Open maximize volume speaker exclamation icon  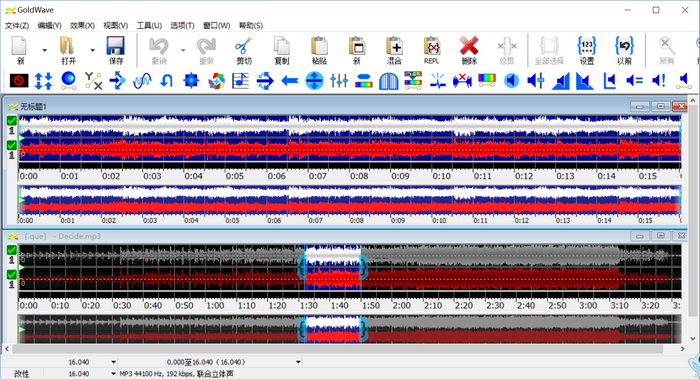(x=659, y=81)
